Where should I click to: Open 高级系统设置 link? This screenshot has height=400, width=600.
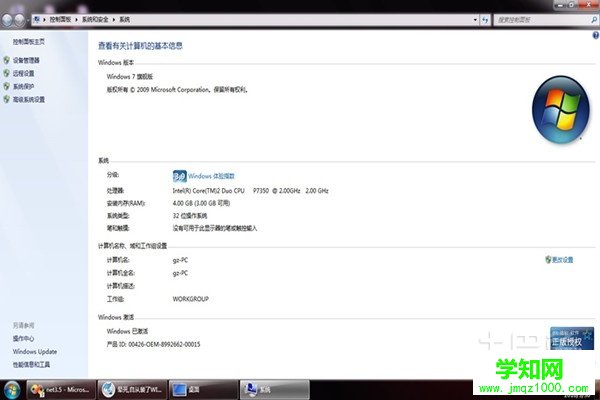click(29, 99)
